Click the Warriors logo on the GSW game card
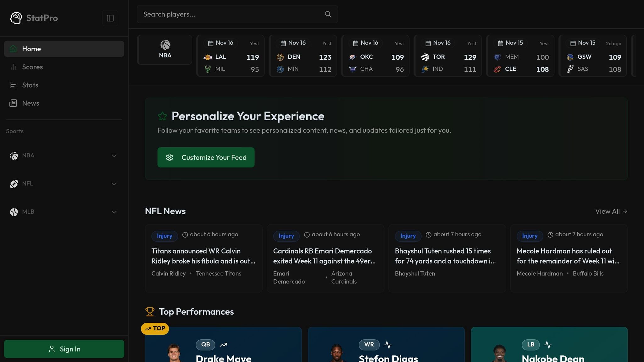The width and height of the screenshot is (644, 362). click(570, 57)
